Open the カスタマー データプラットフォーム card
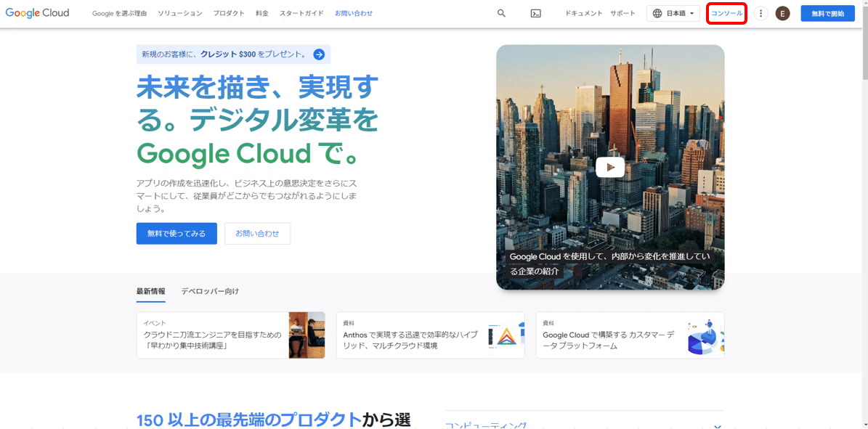Viewport: 868px width, 429px height. click(630, 335)
